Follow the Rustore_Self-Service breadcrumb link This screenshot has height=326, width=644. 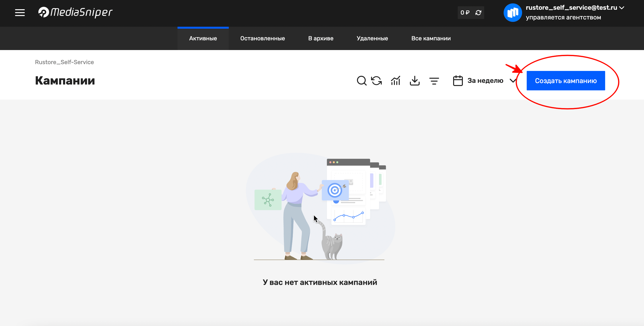pyautogui.click(x=65, y=62)
